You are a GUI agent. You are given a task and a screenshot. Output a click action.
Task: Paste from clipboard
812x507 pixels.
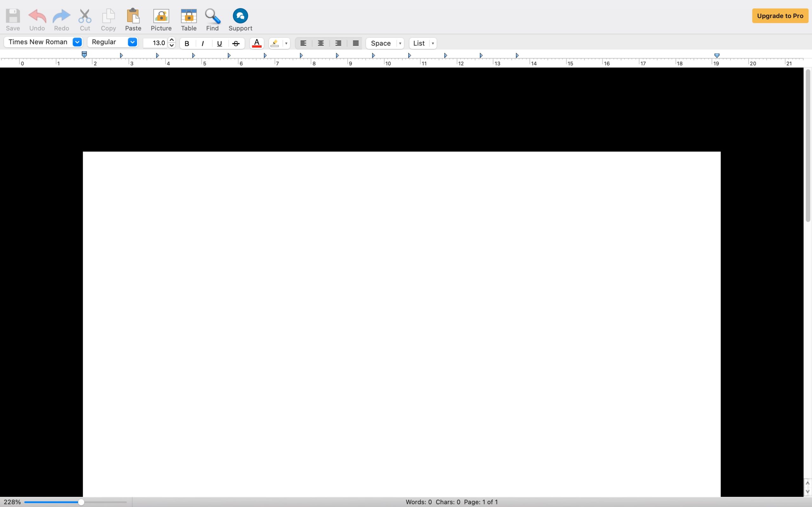pyautogui.click(x=133, y=19)
